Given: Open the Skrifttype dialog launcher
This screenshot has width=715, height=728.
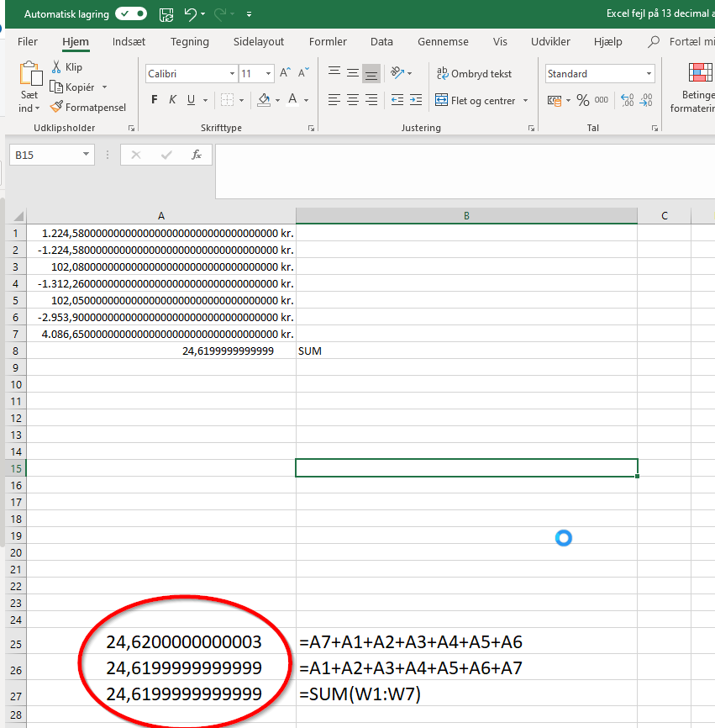Looking at the screenshot, I should click(x=312, y=128).
